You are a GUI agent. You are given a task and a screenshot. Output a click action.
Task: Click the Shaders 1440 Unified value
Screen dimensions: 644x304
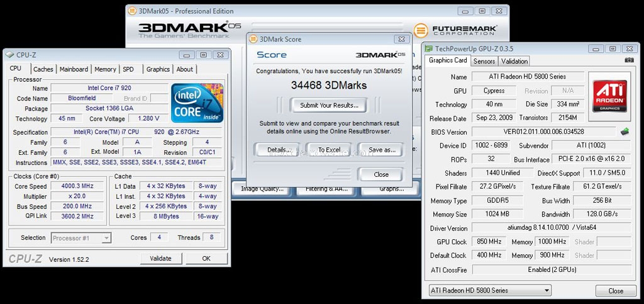pos(502,173)
